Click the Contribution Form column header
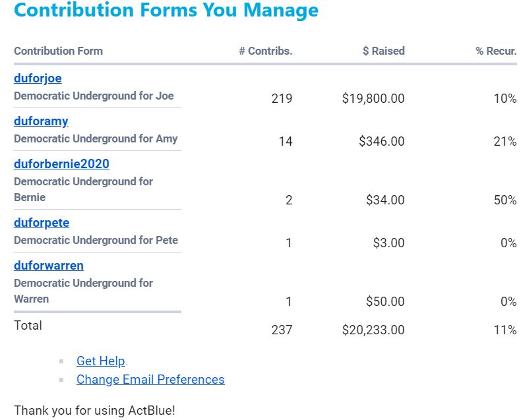The width and height of the screenshot is (523, 420). click(58, 51)
